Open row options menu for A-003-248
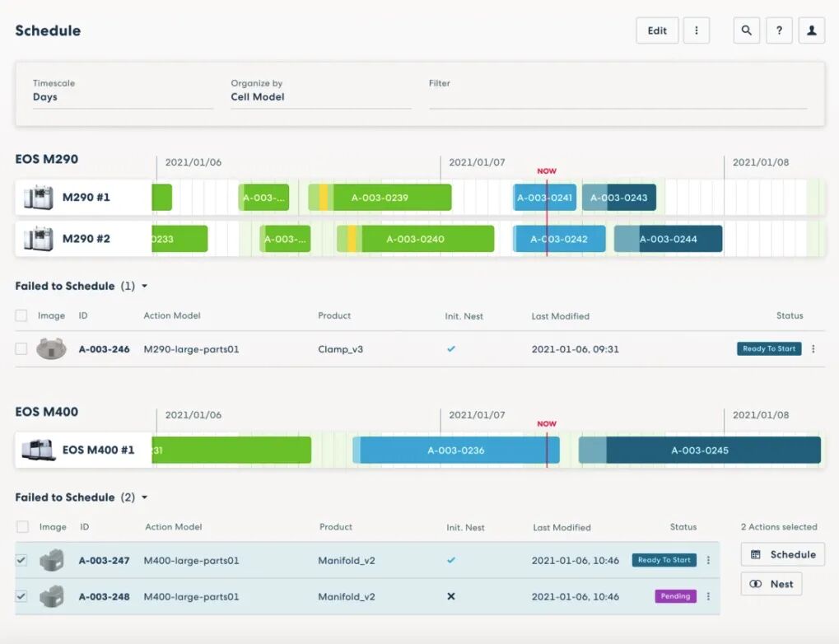The width and height of the screenshot is (839, 644). coord(708,596)
